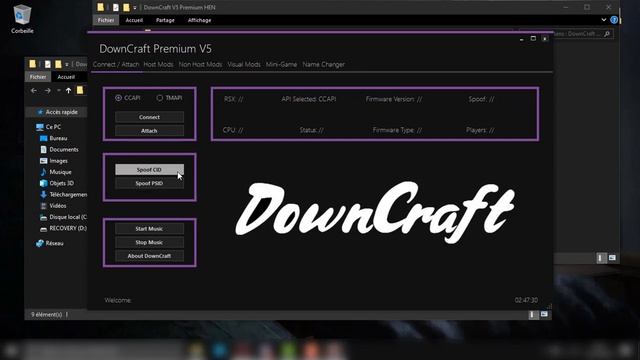Open Non Host Mods tab

coord(200,64)
